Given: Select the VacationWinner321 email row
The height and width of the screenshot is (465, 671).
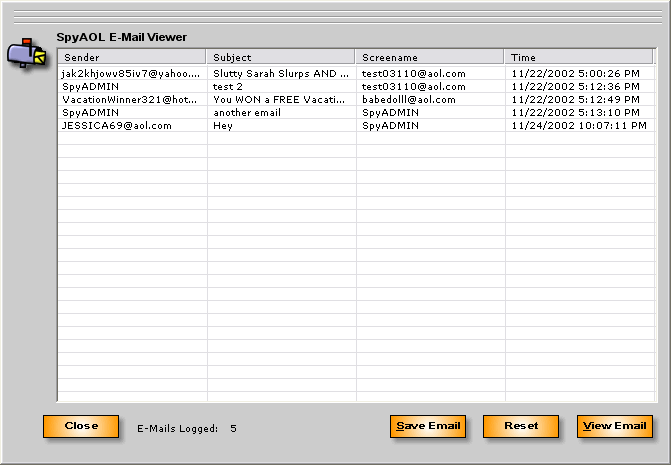Looking at the screenshot, I should click(x=130, y=100).
